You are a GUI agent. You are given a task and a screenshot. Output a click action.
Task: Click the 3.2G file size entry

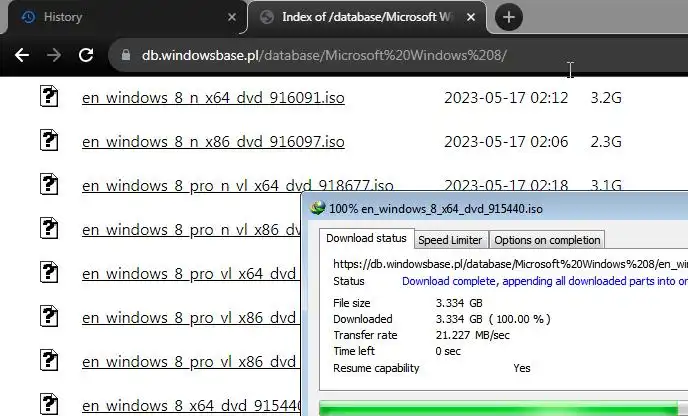point(606,97)
